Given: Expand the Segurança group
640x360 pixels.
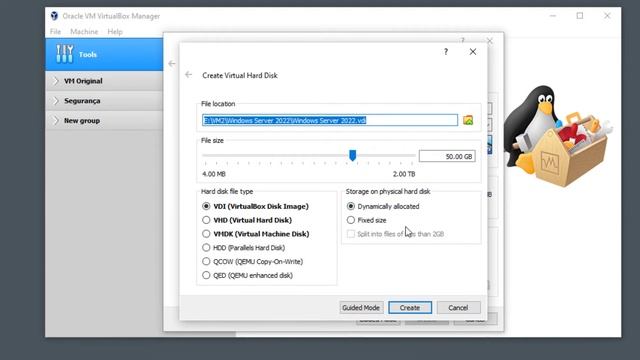Looking at the screenshot, I should (56, 100).
